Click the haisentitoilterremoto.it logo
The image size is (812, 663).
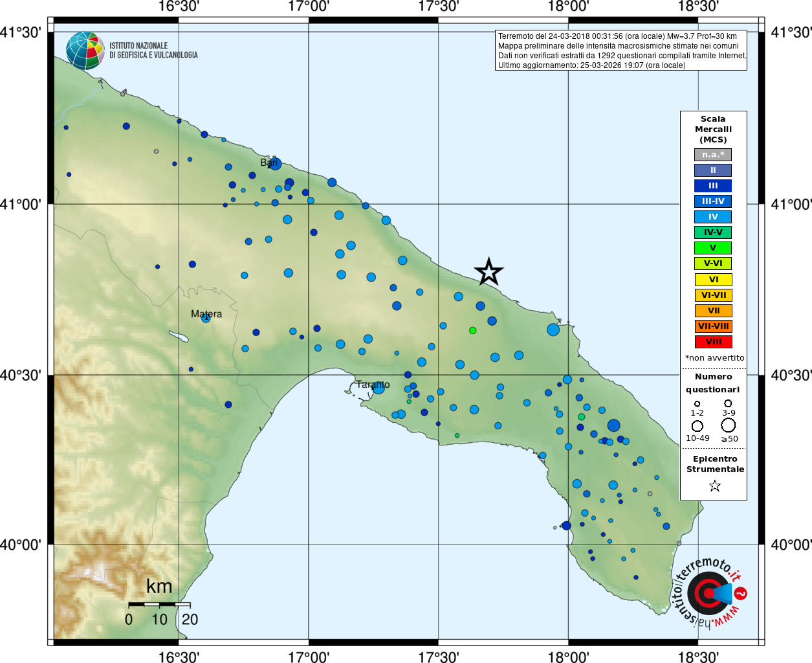coord(710,593)
